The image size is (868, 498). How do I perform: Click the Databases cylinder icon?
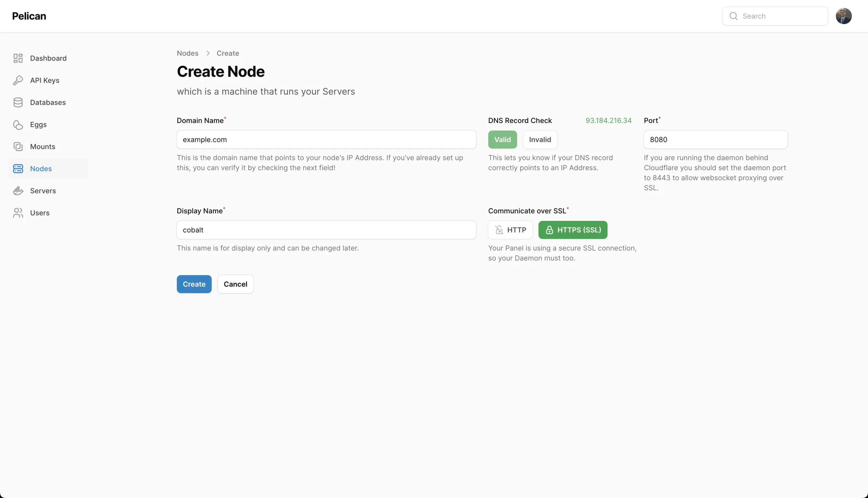coord(18,102)
